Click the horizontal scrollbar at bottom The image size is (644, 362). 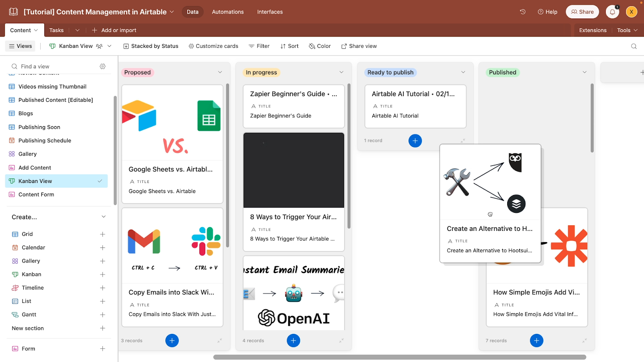[x=400, y=357]
